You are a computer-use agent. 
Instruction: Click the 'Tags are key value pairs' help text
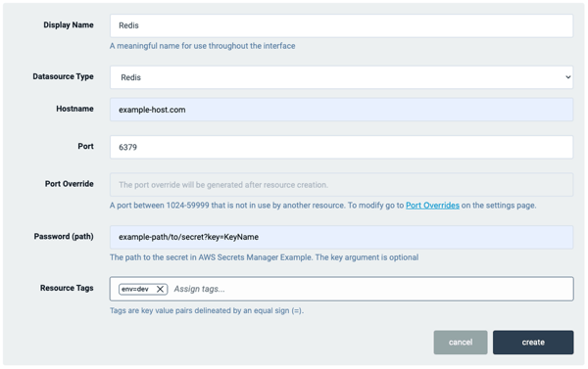point(207,311)
